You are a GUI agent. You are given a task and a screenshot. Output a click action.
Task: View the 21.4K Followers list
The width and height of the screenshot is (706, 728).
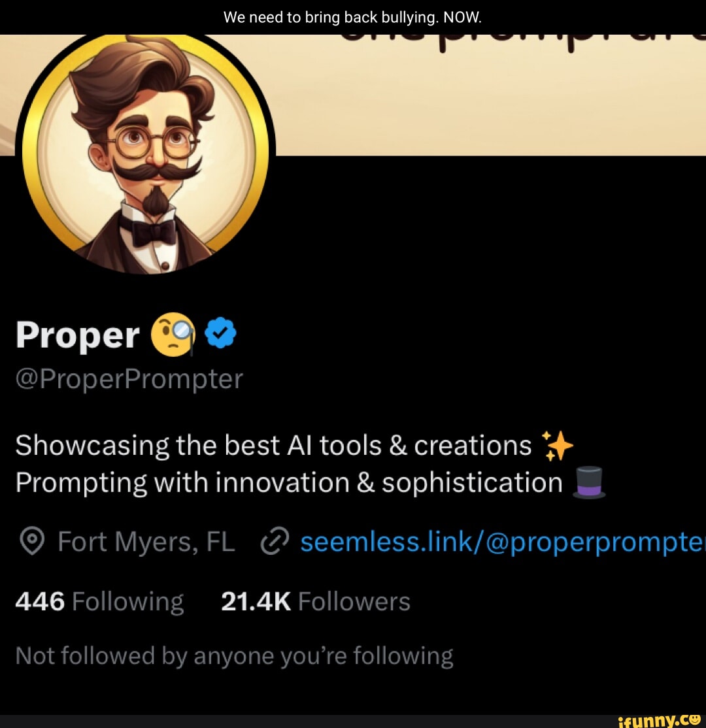(315, 601)
